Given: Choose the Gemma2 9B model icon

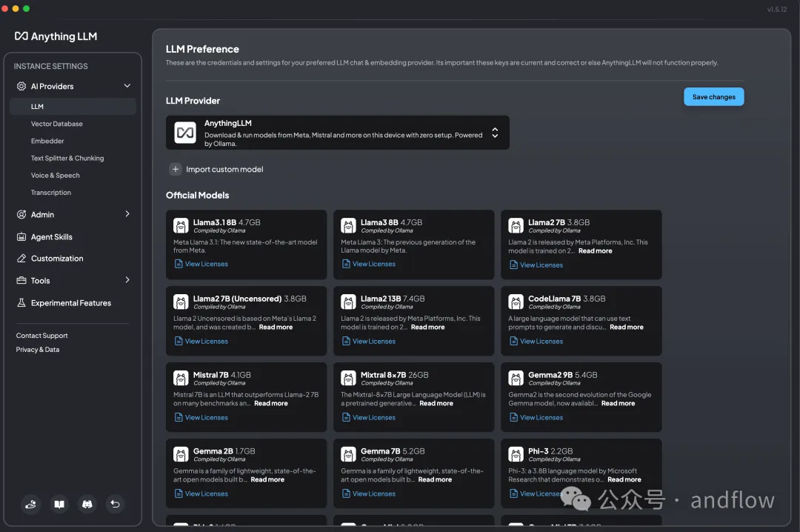Looking at the screenshot, I should 516,378.
